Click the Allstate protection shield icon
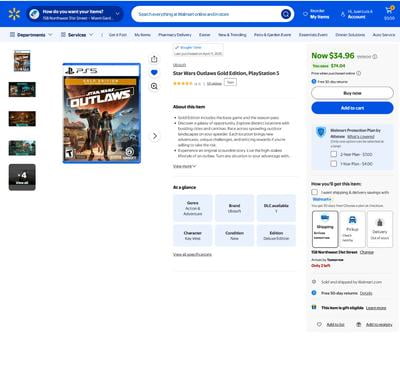This screenshot has width=400, height=387. (x=321, y=133)
